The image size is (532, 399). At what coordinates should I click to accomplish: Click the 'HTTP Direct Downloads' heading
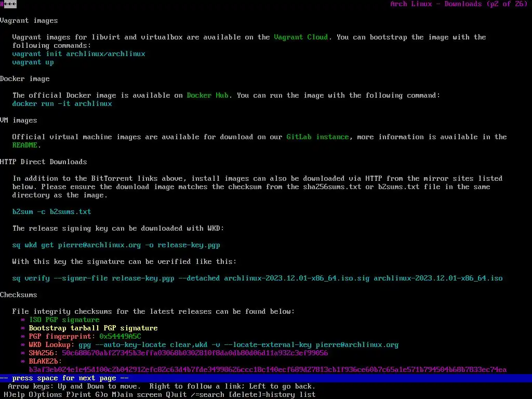(x=44, y=162)
